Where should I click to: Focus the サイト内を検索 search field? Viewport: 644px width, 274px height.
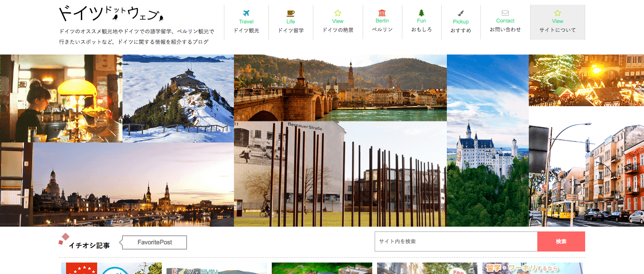click(455, 241)
